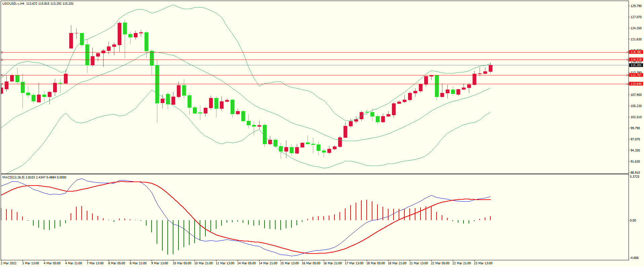Click the 124.350 price axis value
The width and height of the screenshot is (644, 267).
pos(636,28)
